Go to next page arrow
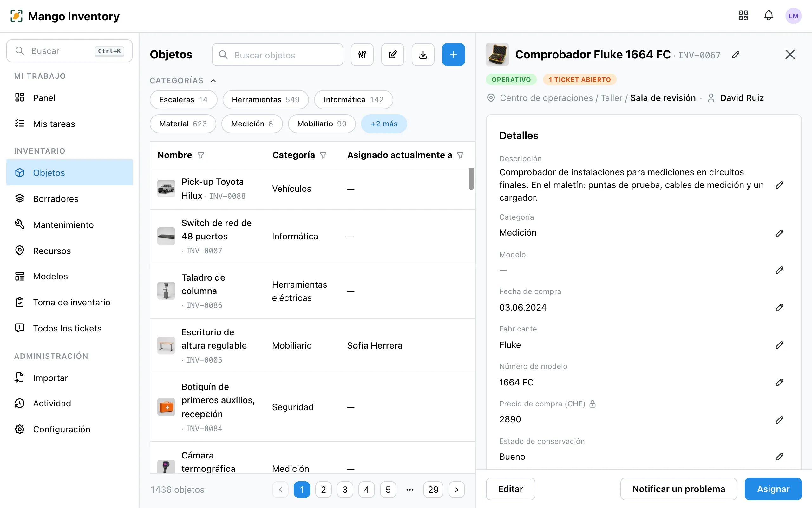This screenshot has height=508, width=812. point(456,490)
